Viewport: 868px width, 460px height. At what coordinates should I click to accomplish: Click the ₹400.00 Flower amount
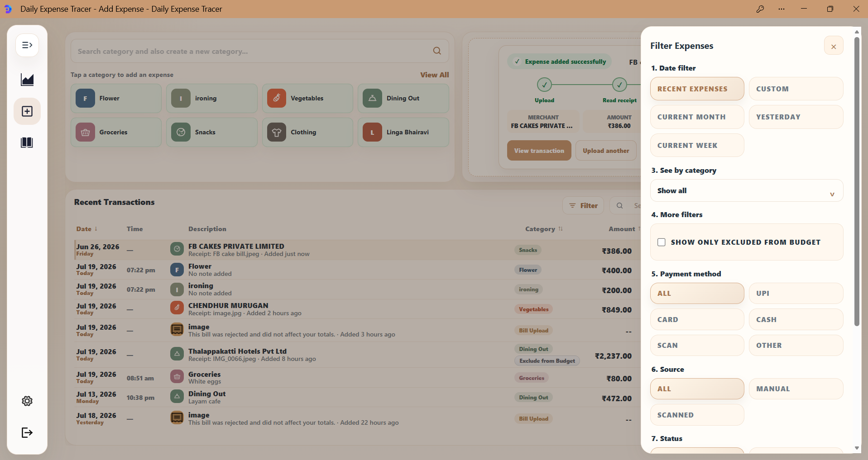click(x=616, y=270)
